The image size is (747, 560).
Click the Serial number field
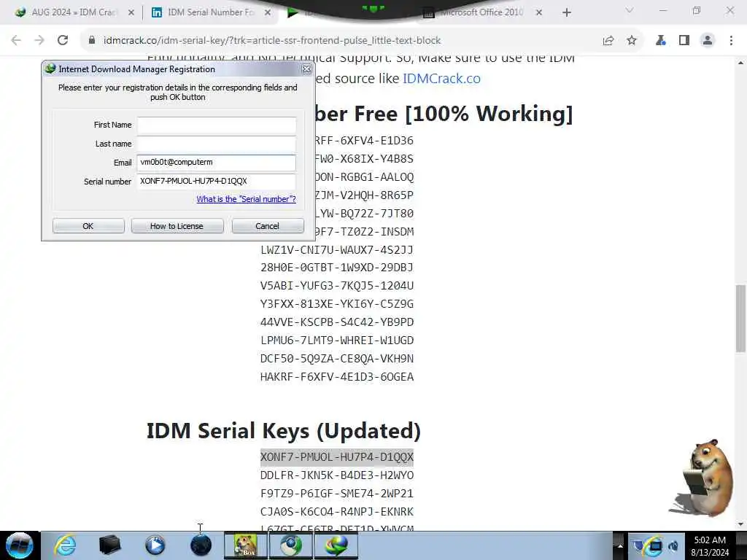pos(217,181)
